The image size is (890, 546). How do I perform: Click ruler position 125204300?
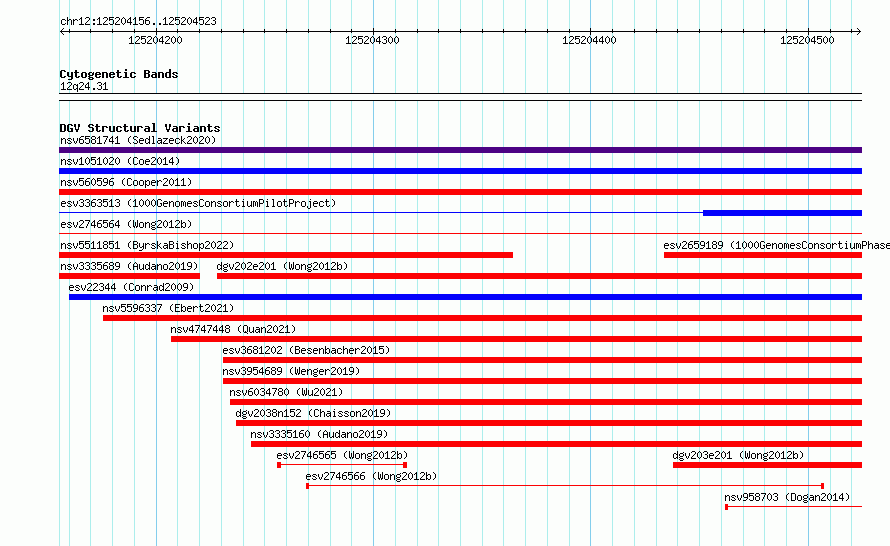pyautogui.click(x=372, y=40)
